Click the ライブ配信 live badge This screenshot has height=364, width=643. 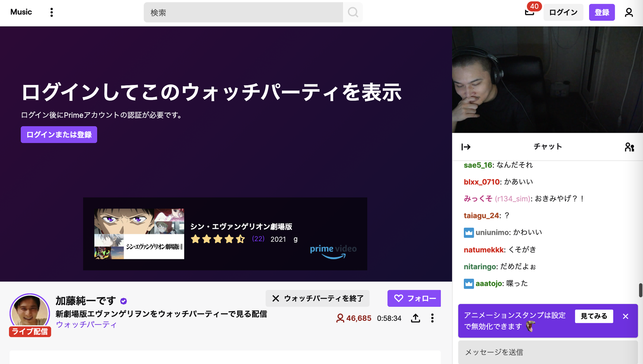(x=30, y=332)
